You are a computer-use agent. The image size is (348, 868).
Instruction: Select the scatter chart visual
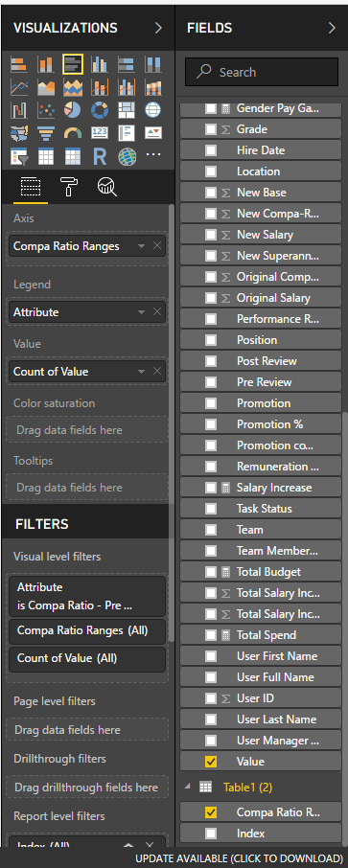tap(46, 110)
